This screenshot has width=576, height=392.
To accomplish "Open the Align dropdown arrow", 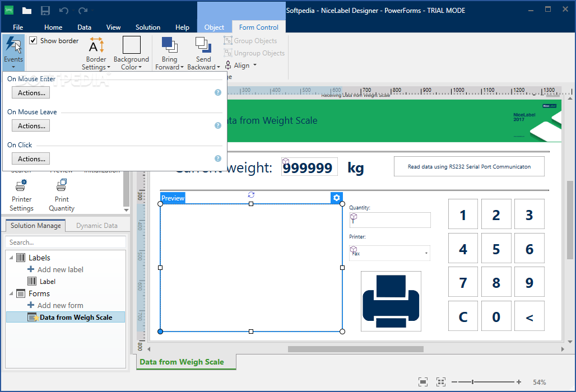I will 255,66.
